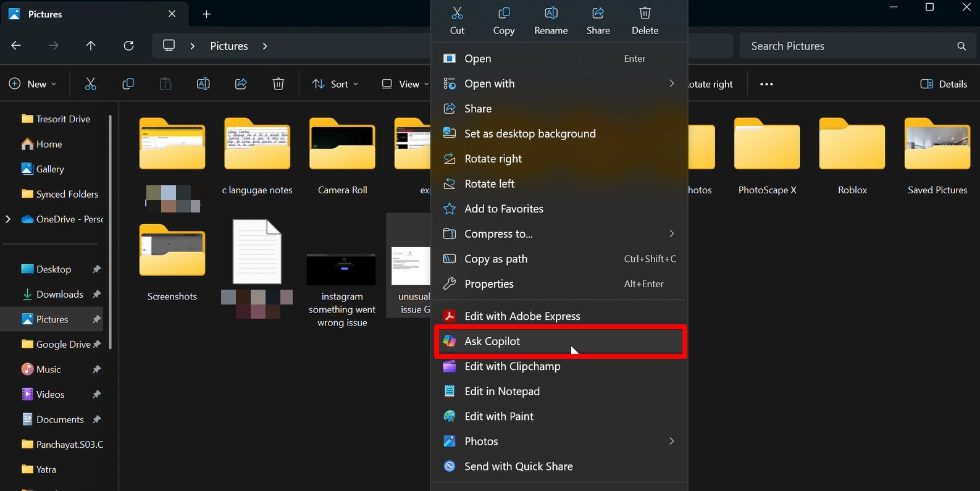Choose Rotate left option
This screenshot has height=491, width=980.
coord(560,183)
